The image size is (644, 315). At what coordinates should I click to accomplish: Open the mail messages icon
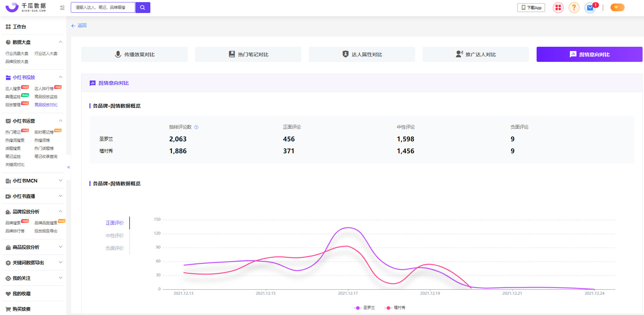click(590, 7)
